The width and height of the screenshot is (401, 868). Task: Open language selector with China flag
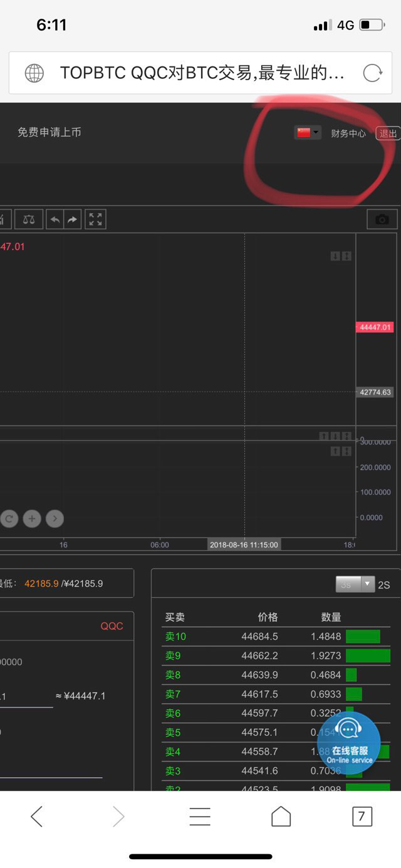point(308,132)
